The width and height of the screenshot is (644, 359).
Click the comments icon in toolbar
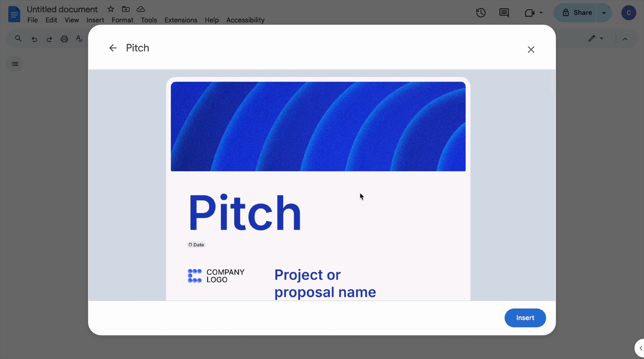[504, 12]
